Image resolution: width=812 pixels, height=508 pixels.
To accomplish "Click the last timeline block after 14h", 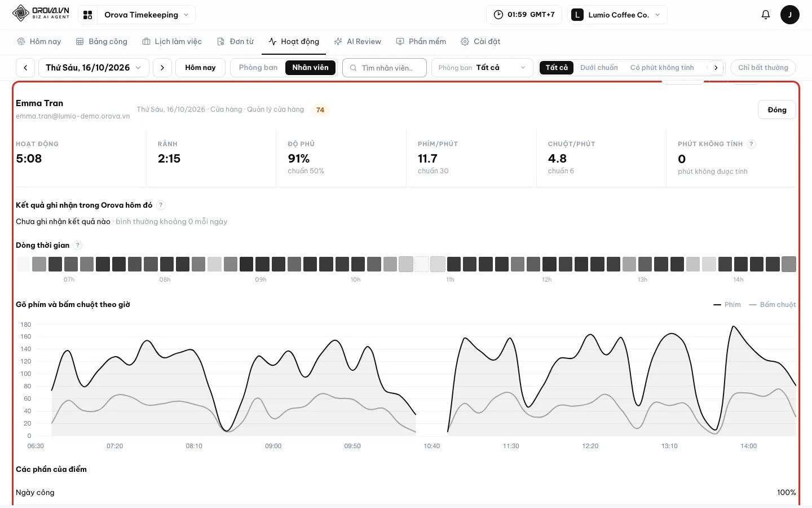I will pyautogui.click(x=789, y=264).
